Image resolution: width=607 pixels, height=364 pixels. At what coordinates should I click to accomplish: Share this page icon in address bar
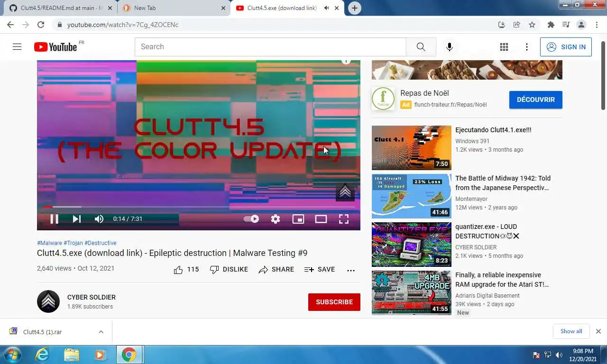(517, 25)
